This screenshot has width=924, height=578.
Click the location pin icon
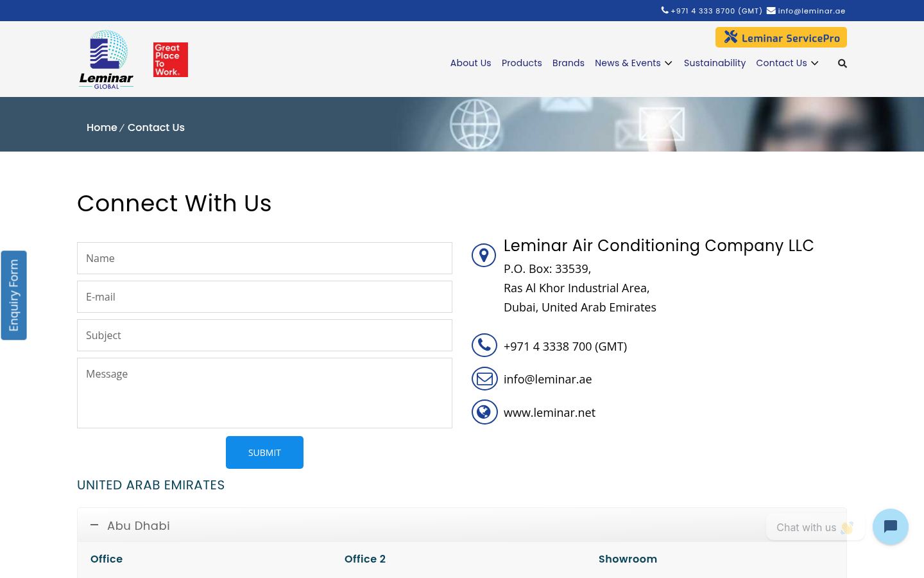tap(484, 256)
